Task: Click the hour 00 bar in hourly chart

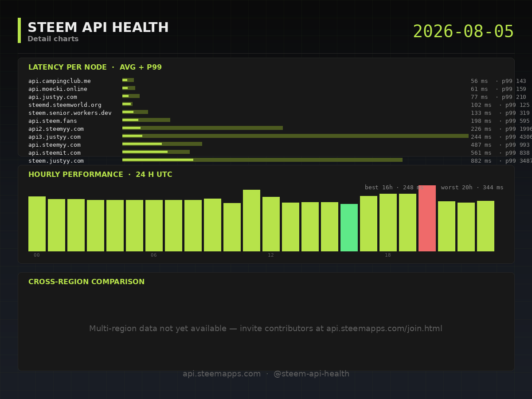Action: 37,224
